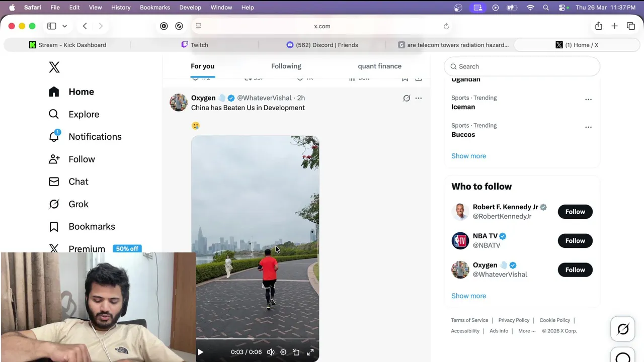Click Show more under Who to follow
The image size is (644, 362).
click(468, 296)
